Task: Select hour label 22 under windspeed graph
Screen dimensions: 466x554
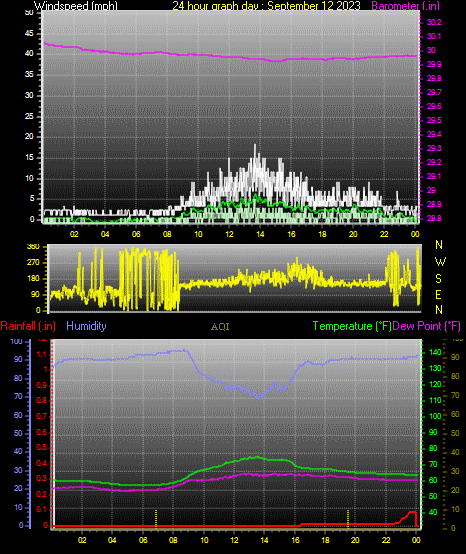Action: pyautogui.click(x=384, y=234)
